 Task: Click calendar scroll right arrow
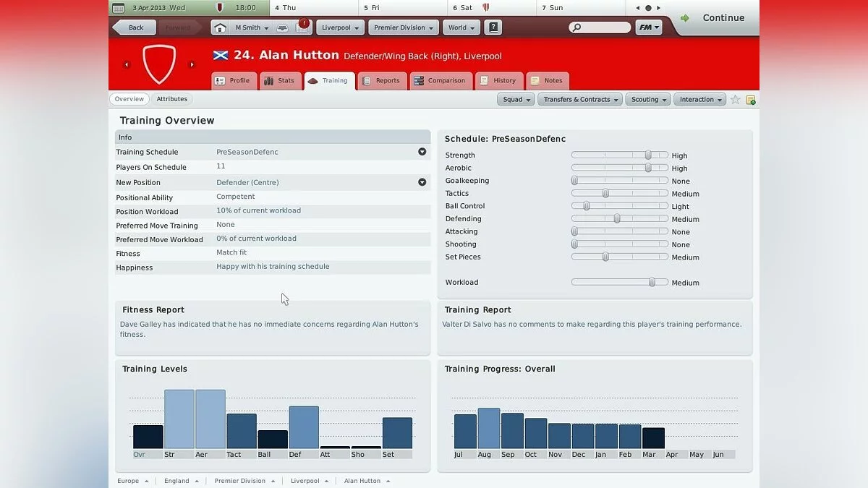click(660, 8)
